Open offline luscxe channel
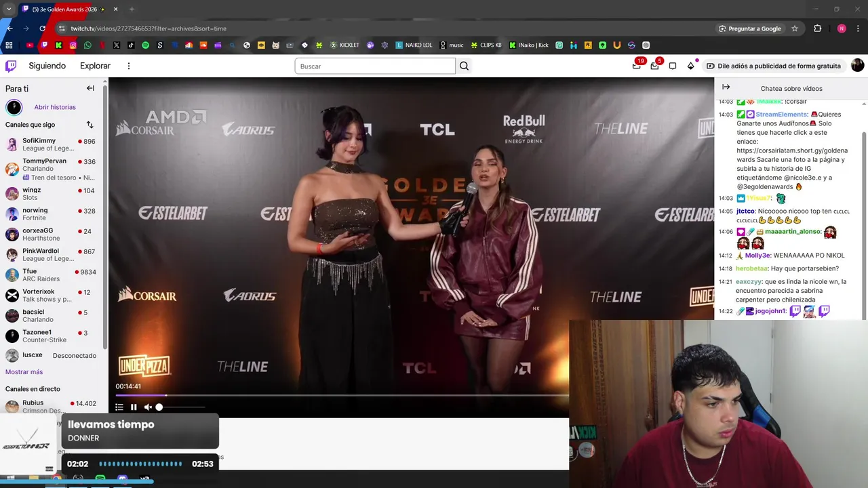Screen dimensions: 868x488 coord(51,355)
